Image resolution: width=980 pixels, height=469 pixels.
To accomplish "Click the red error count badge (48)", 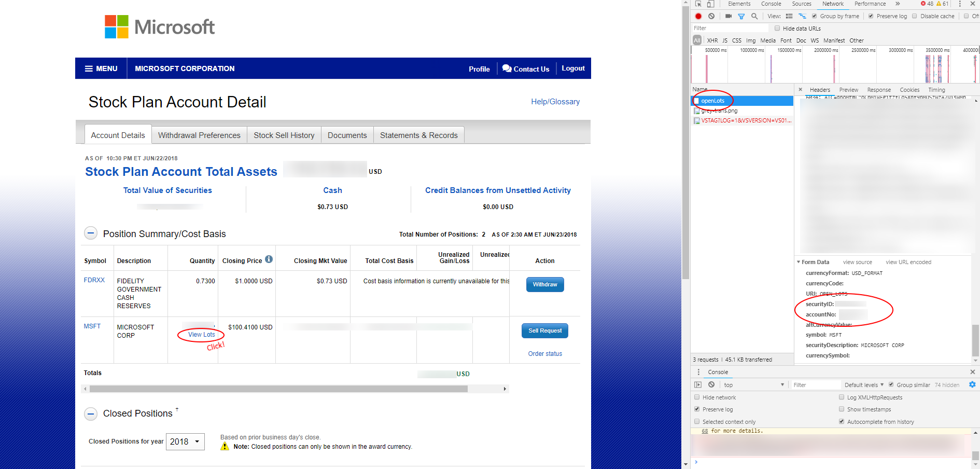I will [x=927, y=4].
